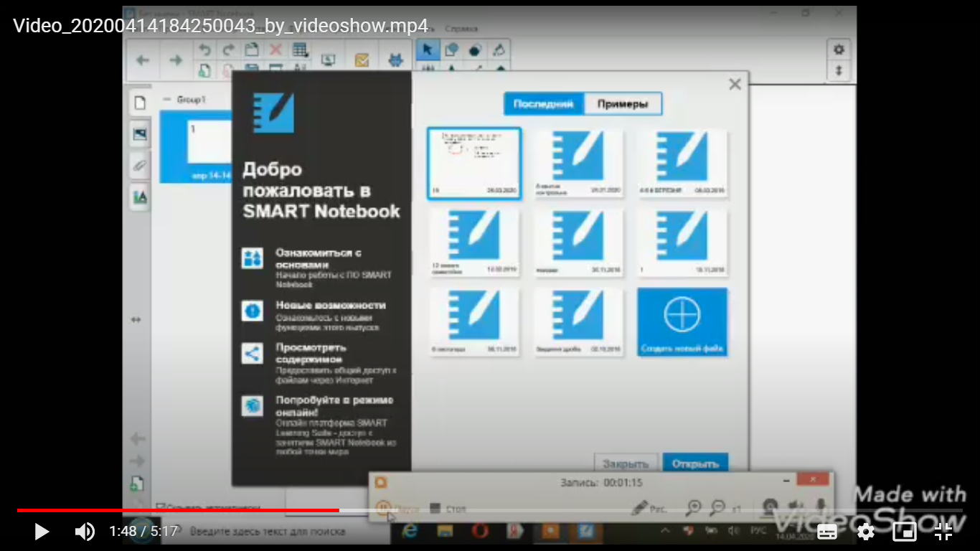Viewport: 980px width, 551px height.
Task: Select the recent file dated 06.03.2019
Action: pos(682,163)
